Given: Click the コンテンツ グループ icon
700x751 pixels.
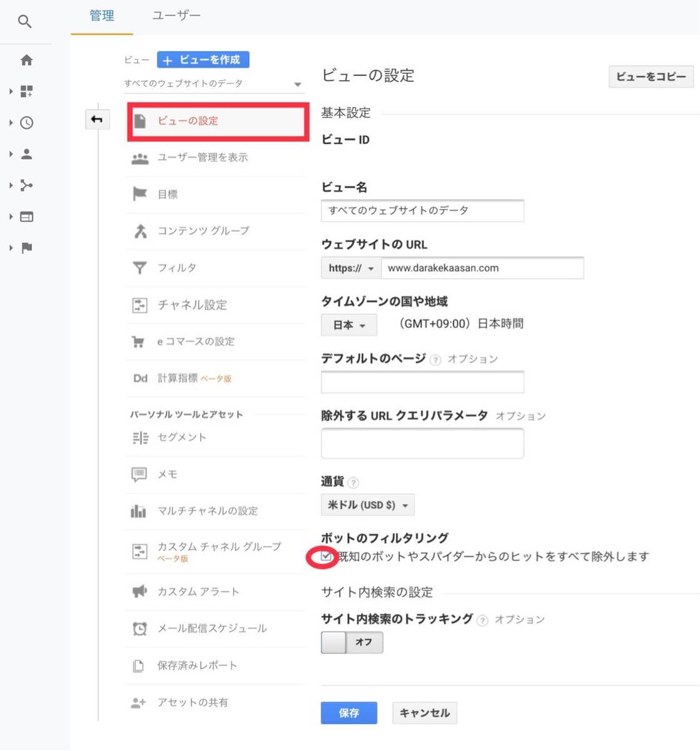Looking at the screenshot, I should point(140,231).
